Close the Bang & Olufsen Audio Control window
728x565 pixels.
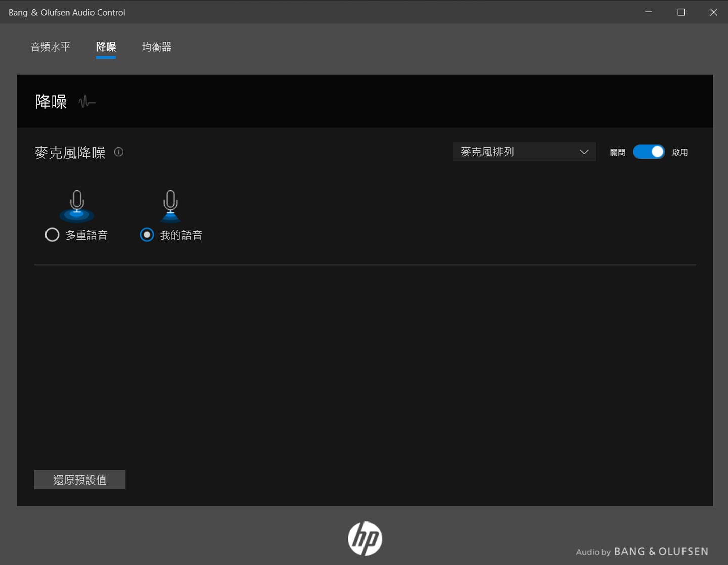click(x=713, y=12)
